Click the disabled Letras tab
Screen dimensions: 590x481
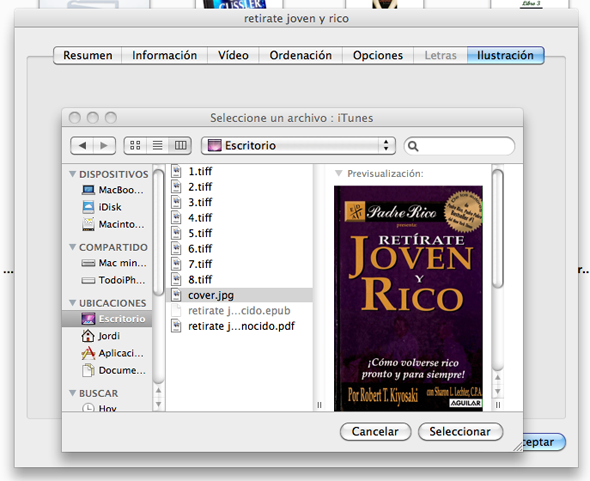pos(440,55)
